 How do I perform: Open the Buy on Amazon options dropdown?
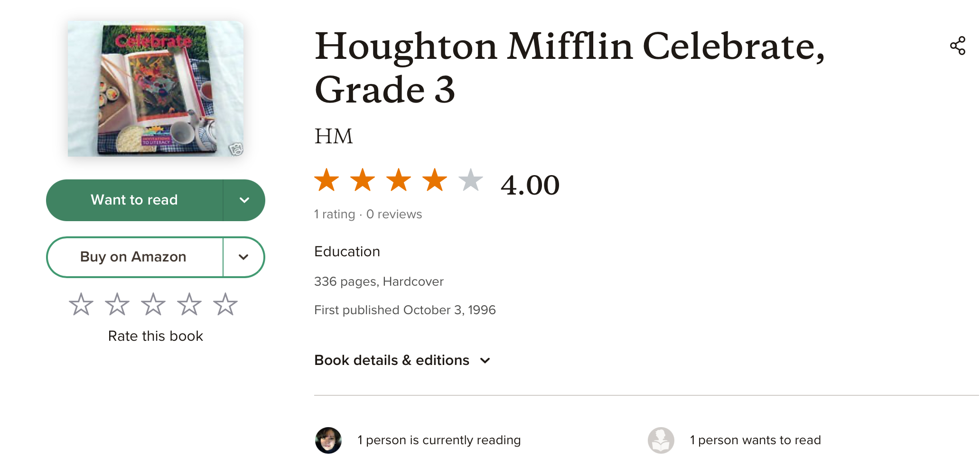click(x=243, y=257)
